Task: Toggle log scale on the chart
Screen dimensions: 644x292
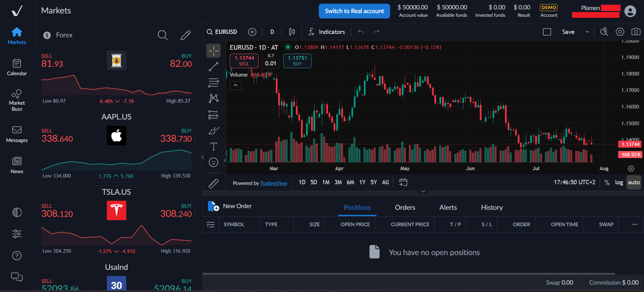Action: (619, 182)
